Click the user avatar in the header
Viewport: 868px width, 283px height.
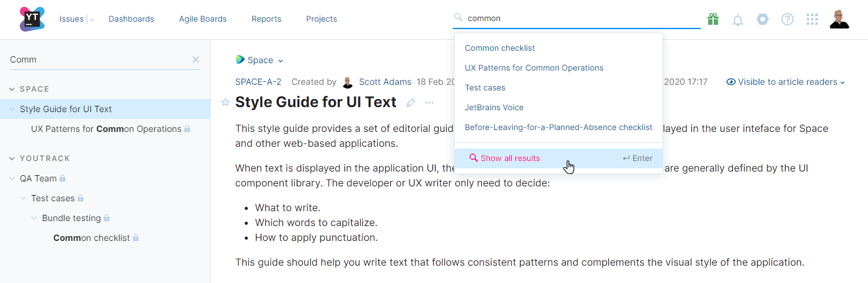(x=840, y=19)
